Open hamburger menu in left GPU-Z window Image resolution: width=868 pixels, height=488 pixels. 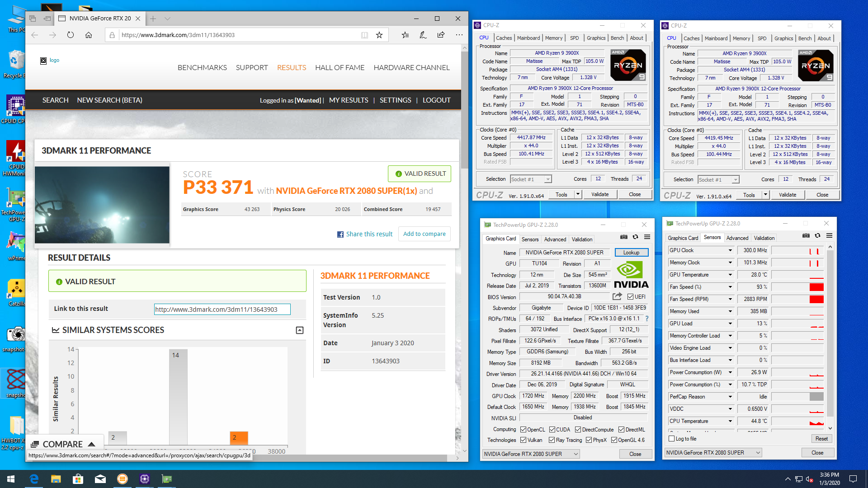point(647,237)
